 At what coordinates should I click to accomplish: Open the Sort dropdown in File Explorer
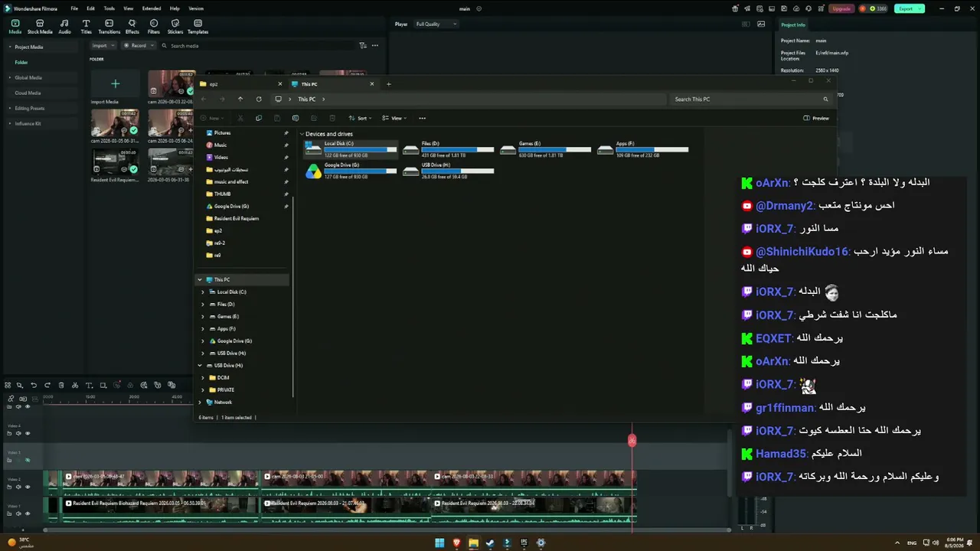click(361, 118)
